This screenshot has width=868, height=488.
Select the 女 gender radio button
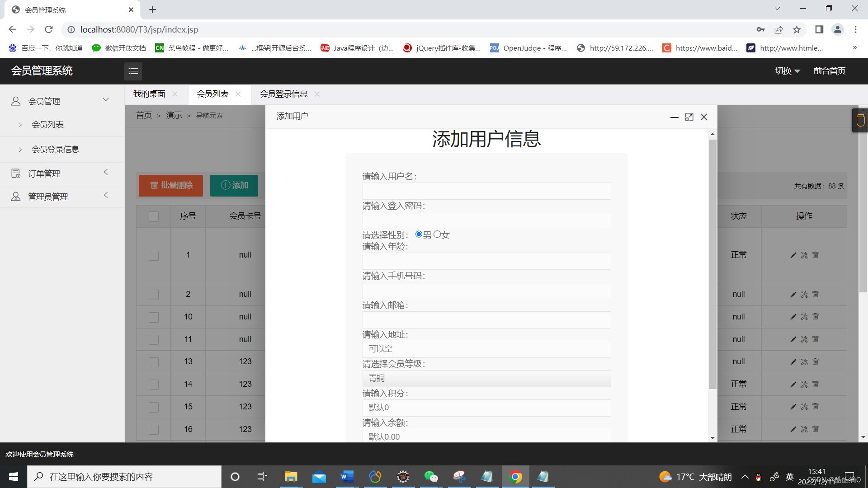pos(437,234)
